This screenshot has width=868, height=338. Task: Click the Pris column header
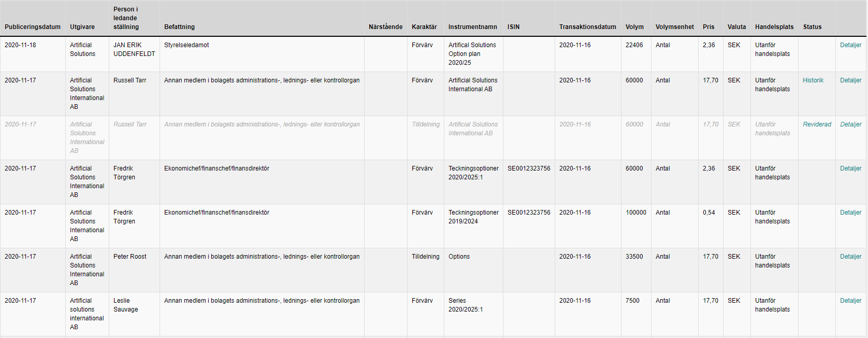708,27
